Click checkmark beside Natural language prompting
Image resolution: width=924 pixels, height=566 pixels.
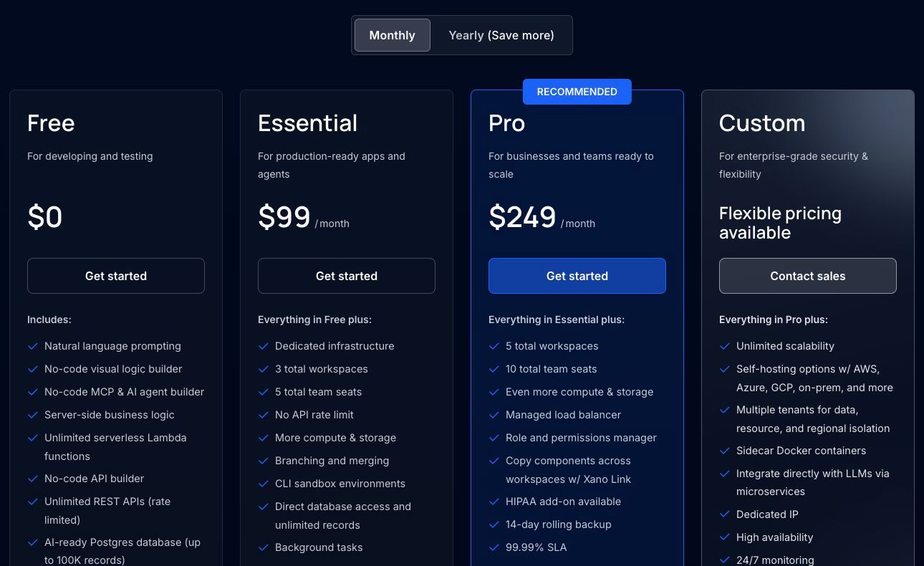32,346
